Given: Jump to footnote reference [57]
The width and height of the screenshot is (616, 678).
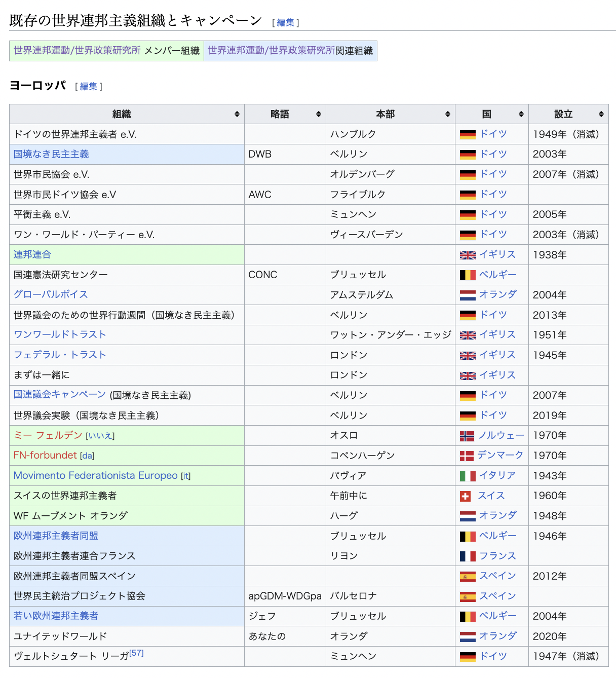Looking at the screenshot, I should click(x=136, y=653).
